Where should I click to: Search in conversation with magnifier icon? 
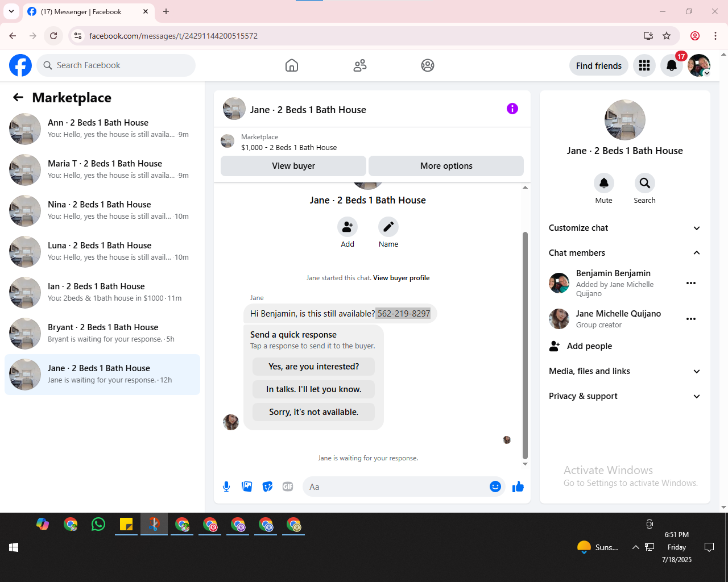point(645,183)
